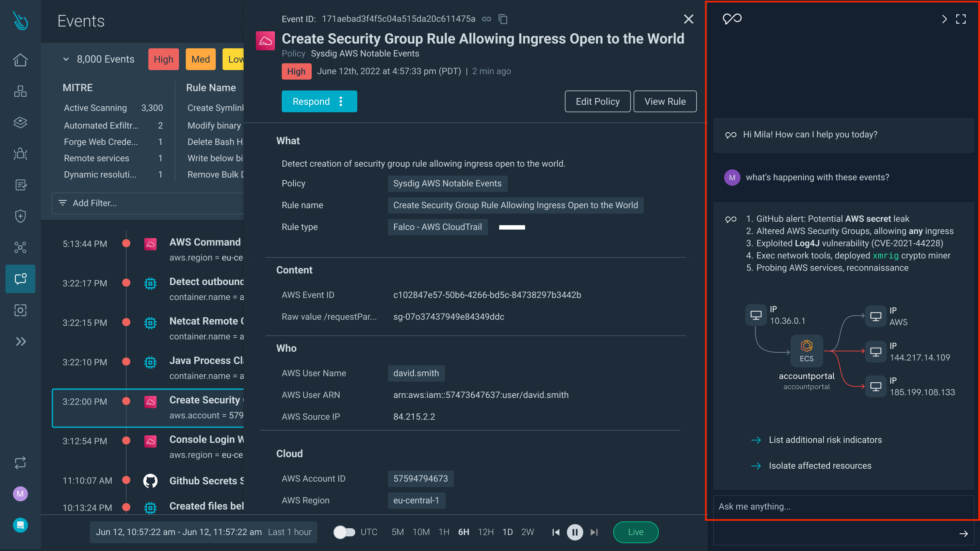Click the Edit Policy button
Image resolution: width=980 pixels, height=551 pixels.
pos(597,102)
